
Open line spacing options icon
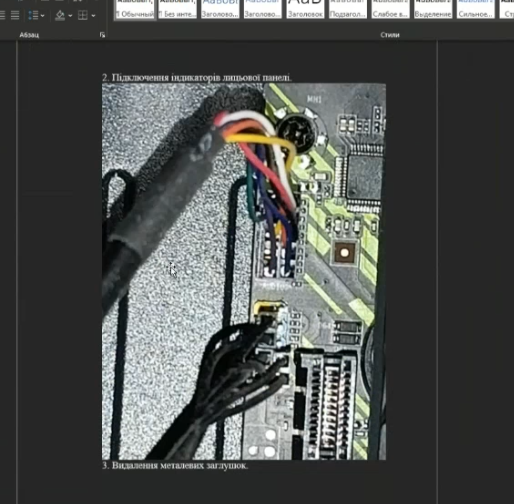click(x=33, y=15)
